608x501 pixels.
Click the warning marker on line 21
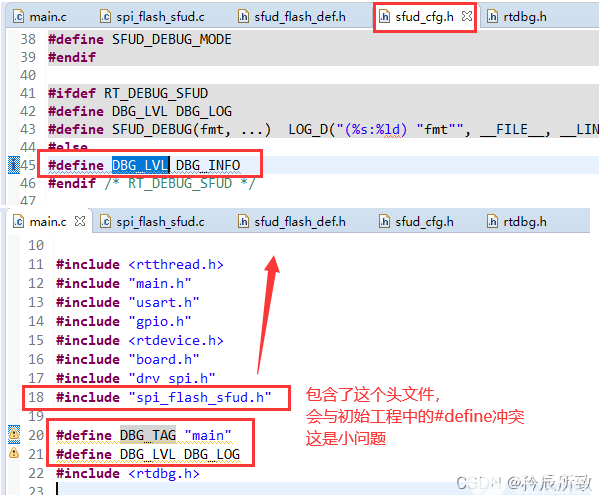click(14, 453)
